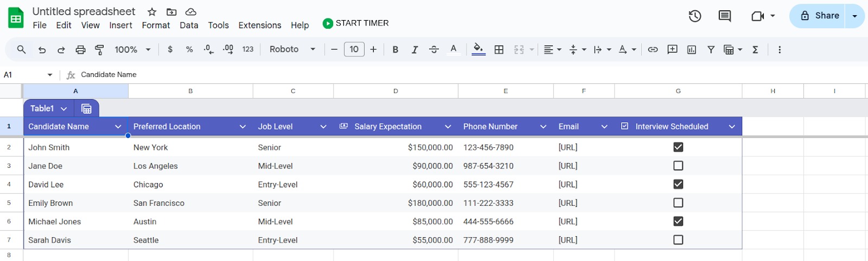Check Sarah Davis's interview scheduled checkbox
Screen dimensions: 868x261
(678, 240)
